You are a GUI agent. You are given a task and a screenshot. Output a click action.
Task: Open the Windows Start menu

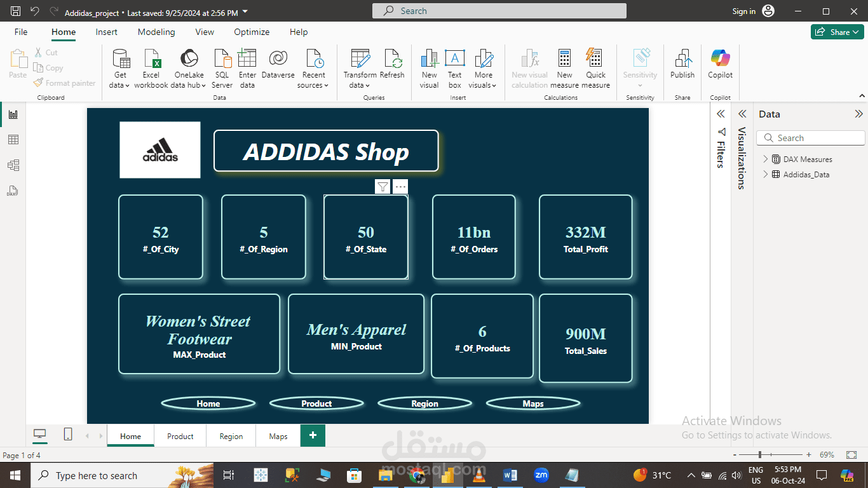tap(15, 475)
